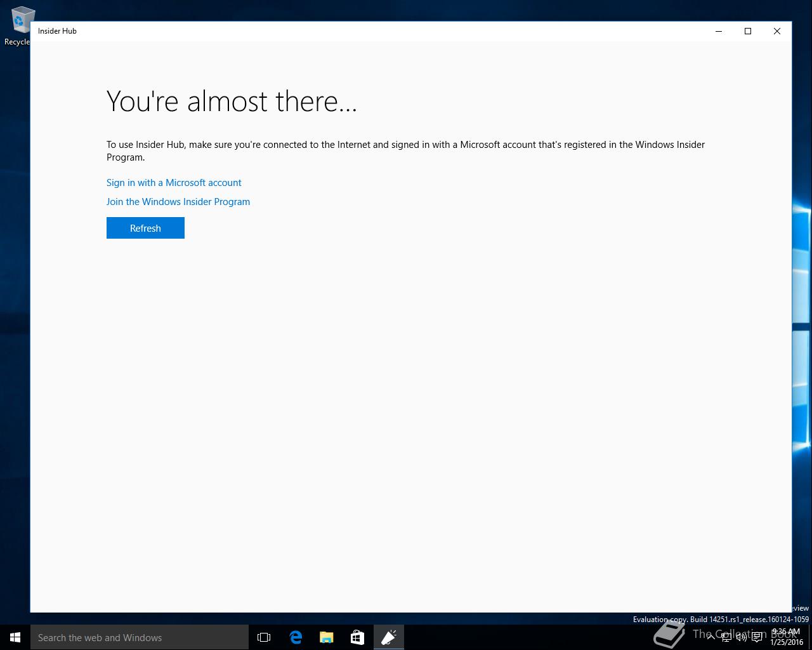
Task: Open the network status tray icon
Action: point(726,637)
